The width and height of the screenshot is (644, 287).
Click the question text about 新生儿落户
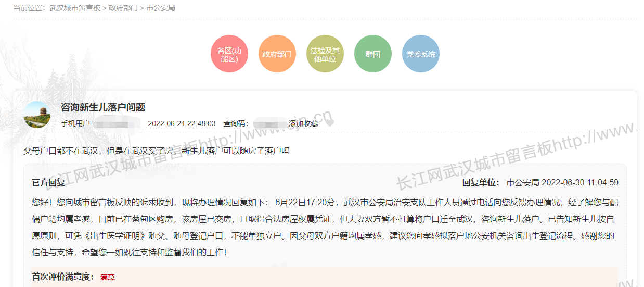tap(156, 151)
